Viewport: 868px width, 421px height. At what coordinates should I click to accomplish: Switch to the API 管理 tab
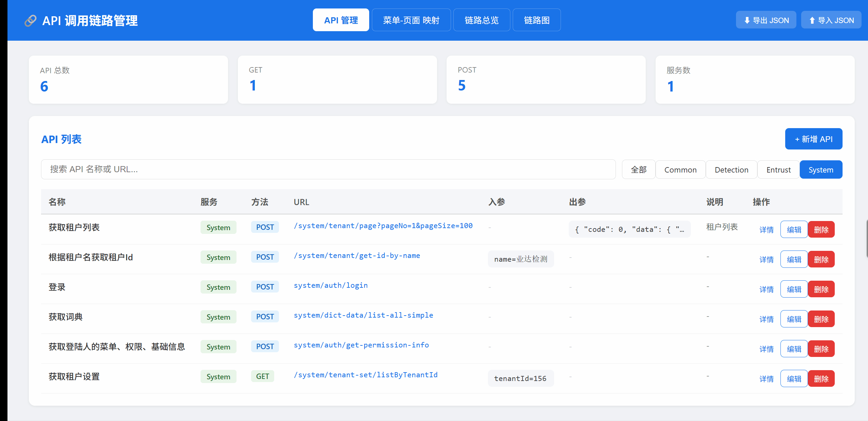tap(341, 20)
